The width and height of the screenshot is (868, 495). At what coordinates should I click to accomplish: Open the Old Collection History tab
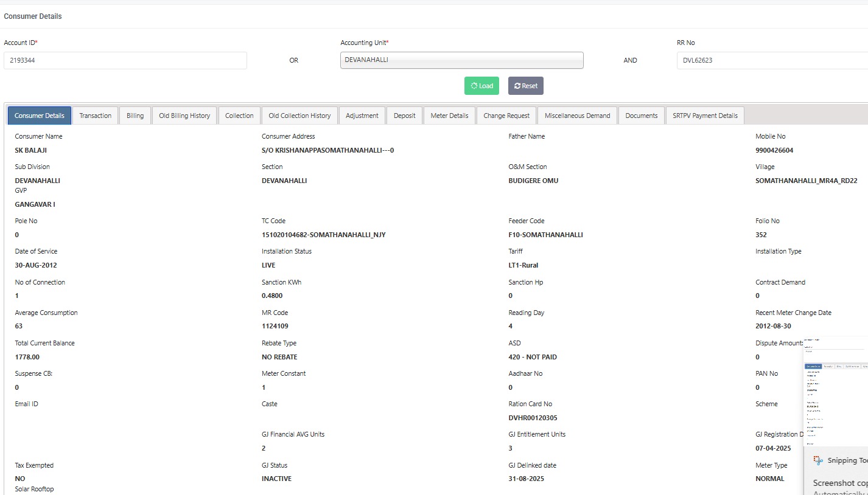(299, 116)
